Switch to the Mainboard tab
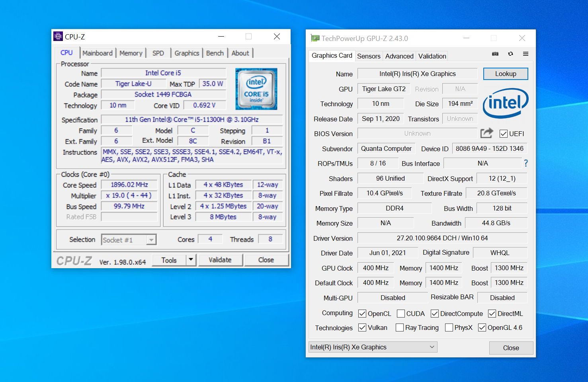Image resolution: width=588 pixels, height=382 pixels. click(x=98, y=53)
